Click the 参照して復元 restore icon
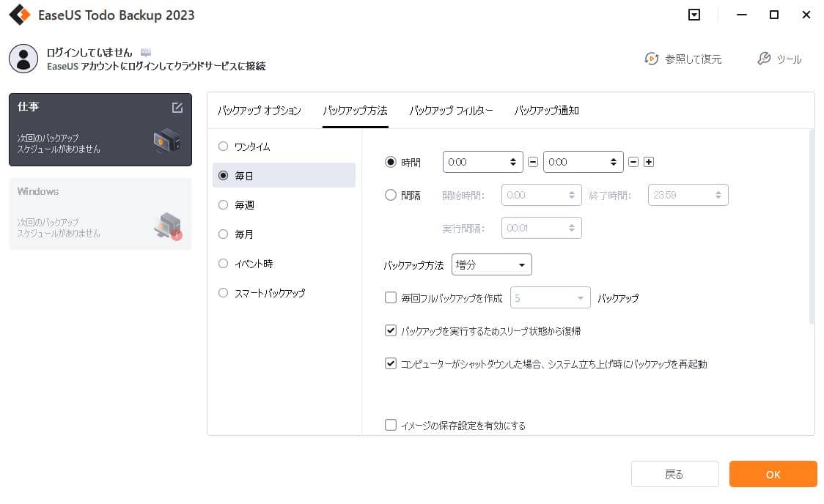Viewport: 824px width, 504px height. (x=651, y=59)
